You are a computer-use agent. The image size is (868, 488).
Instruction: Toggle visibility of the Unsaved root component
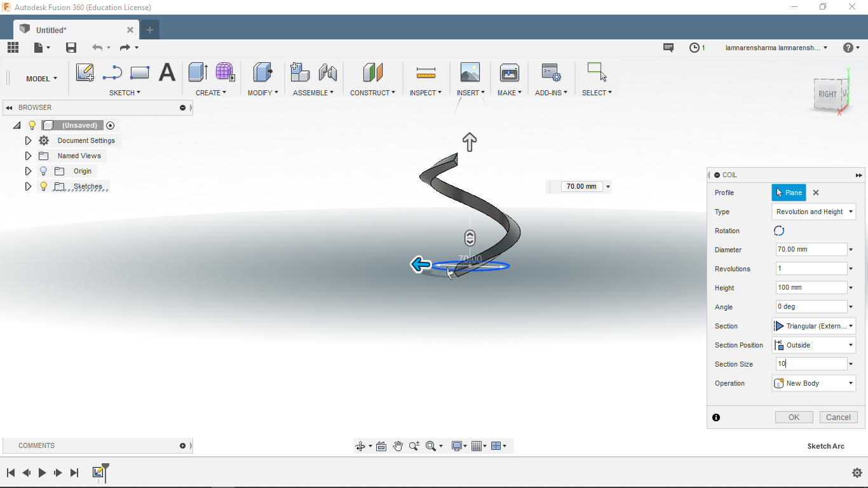(x=32, y=125)
